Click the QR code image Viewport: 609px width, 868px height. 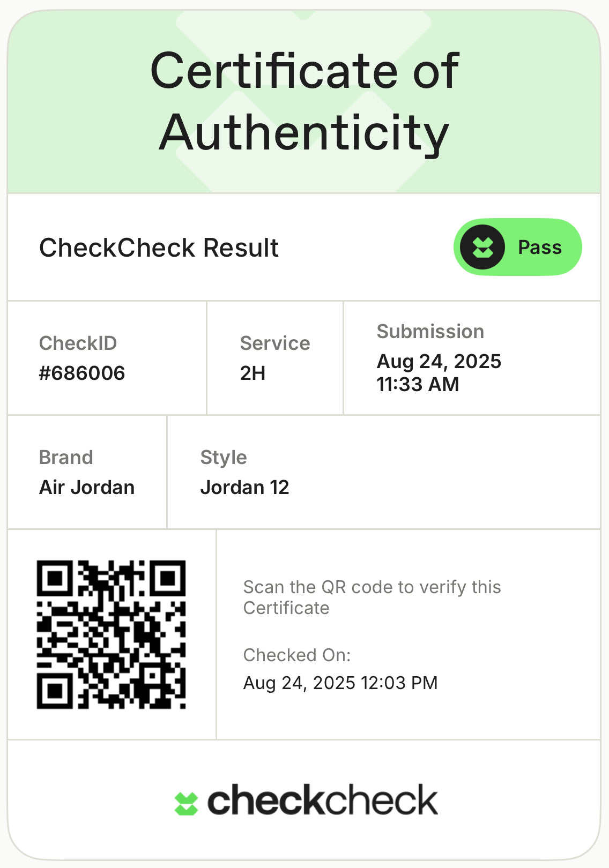(111, 634)
